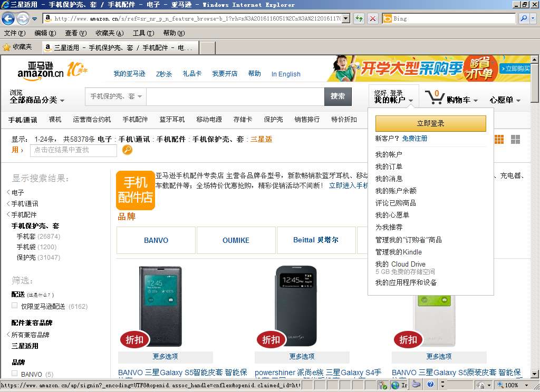Image resolution: width=540 pixels, height=392 pixels.
Task: Click the Favorites star icon
Action: [6, 47]
